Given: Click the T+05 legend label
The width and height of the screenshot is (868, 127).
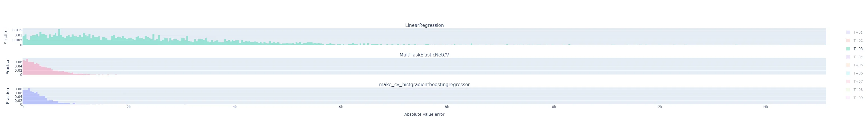Looking at the screenshot, I should click(x=858, y=65).
